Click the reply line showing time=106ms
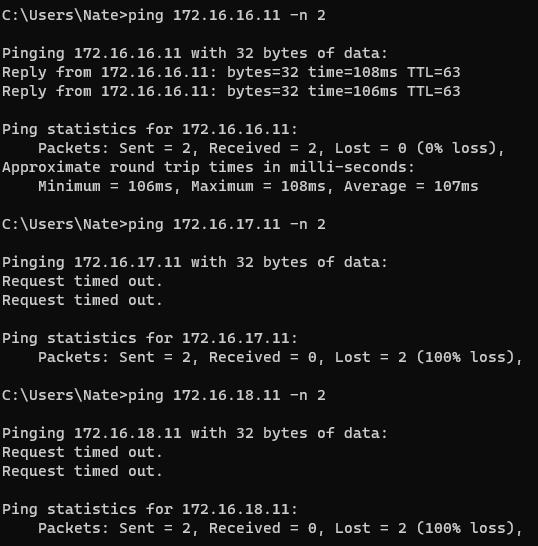 (x=231, y=92)
